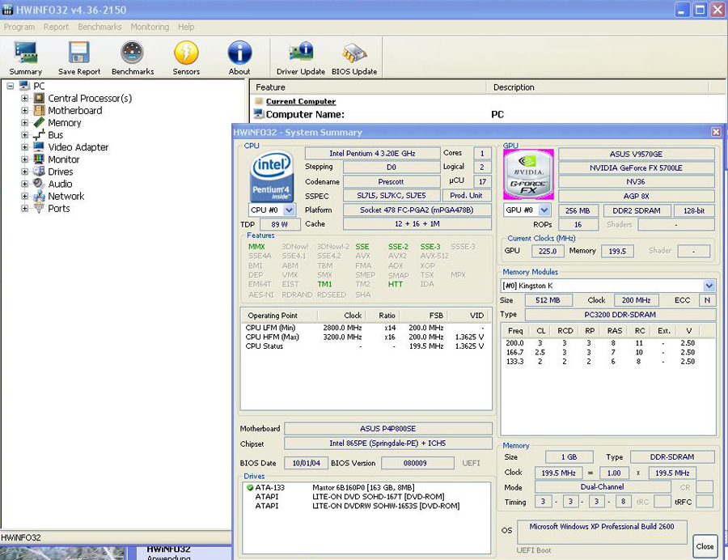Open the Report menu
The width and height of the screenshot is (728, 560).
[x=56, y=27]
